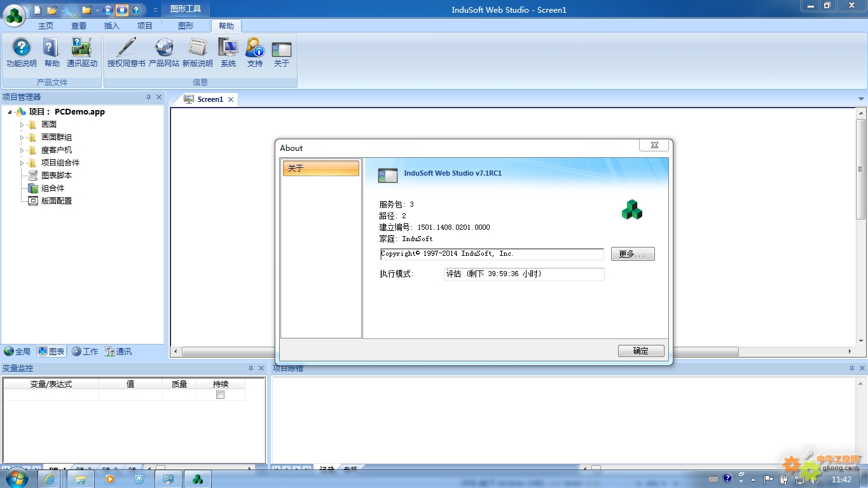868x488 pixels.
Task: Open media player from taskbar
Action: pos(109,479)
